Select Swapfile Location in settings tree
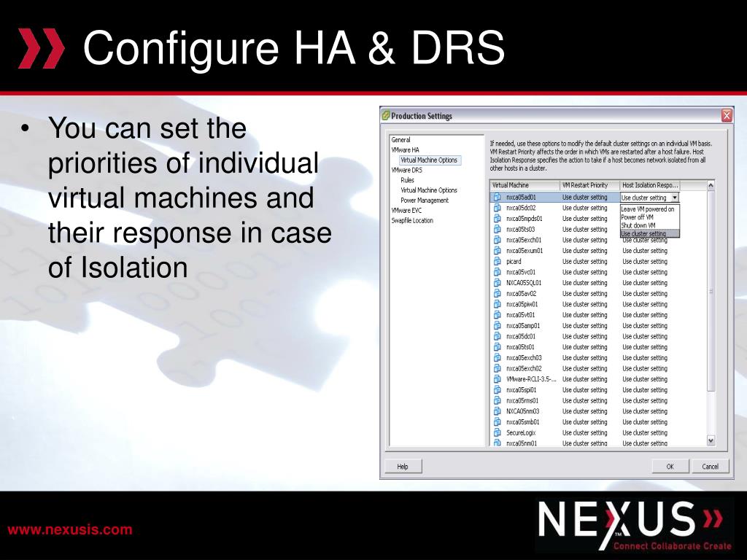Screen dimensions: 747x560 pos(412,220)
